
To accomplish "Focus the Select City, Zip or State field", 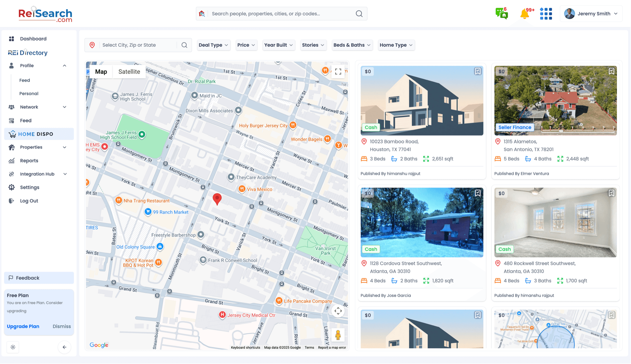I will [x=138, y=45].
